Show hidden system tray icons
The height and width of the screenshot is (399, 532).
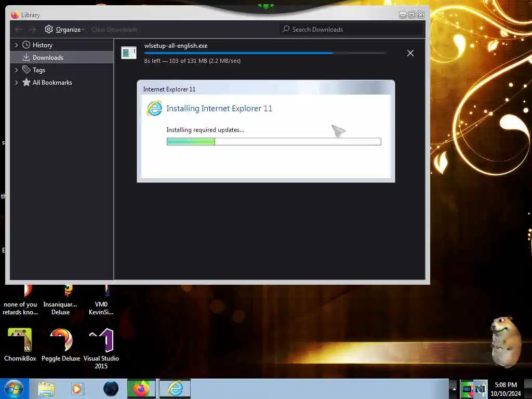pyautogui.click(x=454, y=389)
